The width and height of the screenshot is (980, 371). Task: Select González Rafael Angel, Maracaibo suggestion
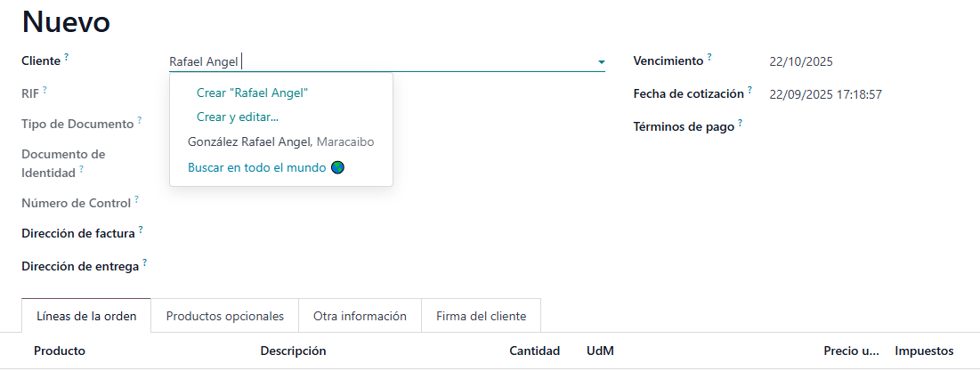[x=280, y=141]
